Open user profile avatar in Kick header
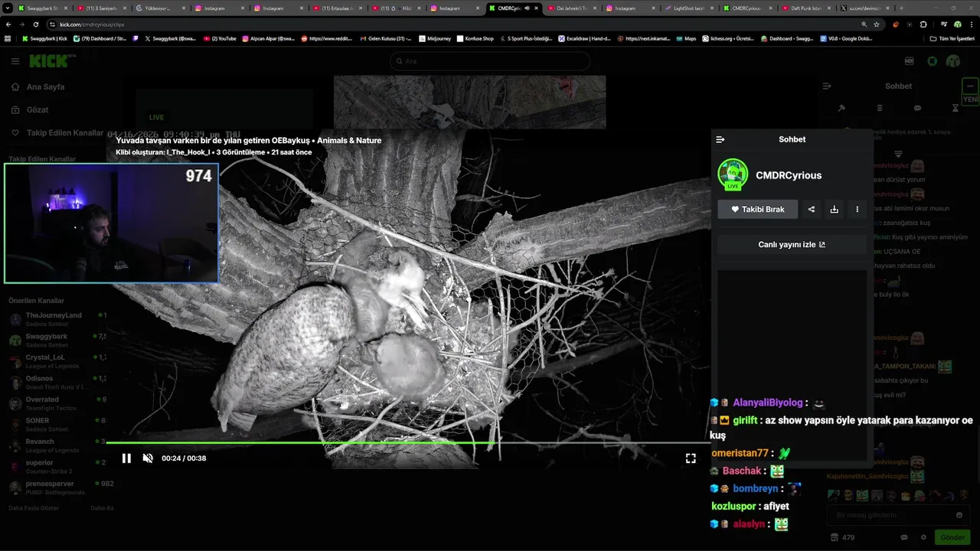 click(x=953, y=61)
